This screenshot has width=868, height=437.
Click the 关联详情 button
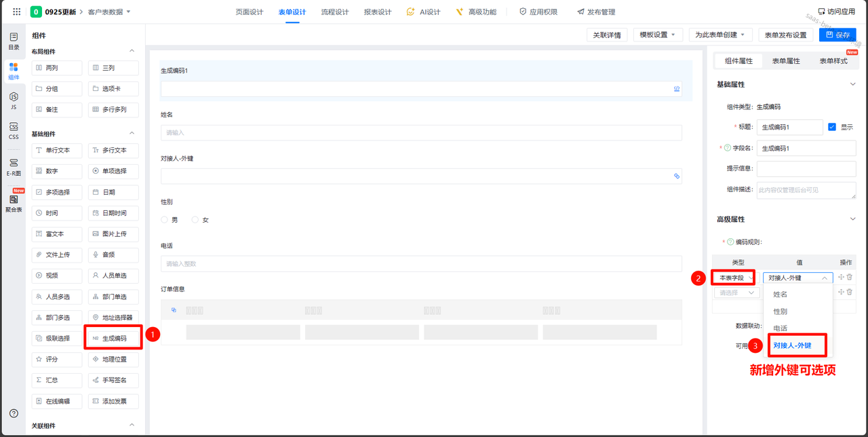[606, 35]
